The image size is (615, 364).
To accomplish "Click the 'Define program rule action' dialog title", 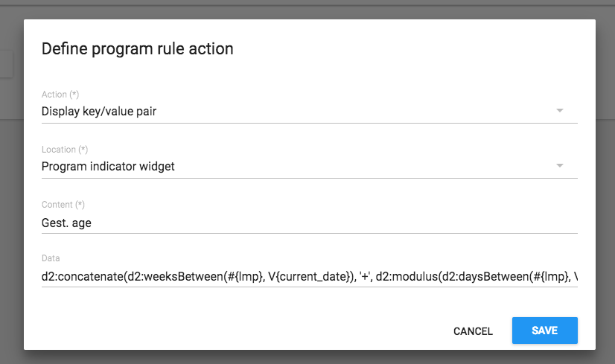I will click(x=137, y=49).
